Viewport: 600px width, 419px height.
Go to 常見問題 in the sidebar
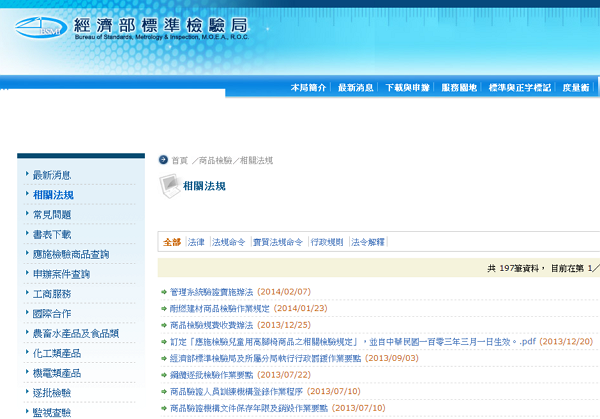tap(52, 214)
